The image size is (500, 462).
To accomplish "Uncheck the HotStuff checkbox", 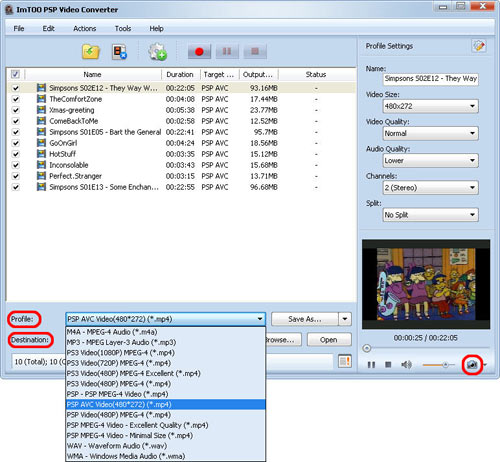I will click(15, 154).
